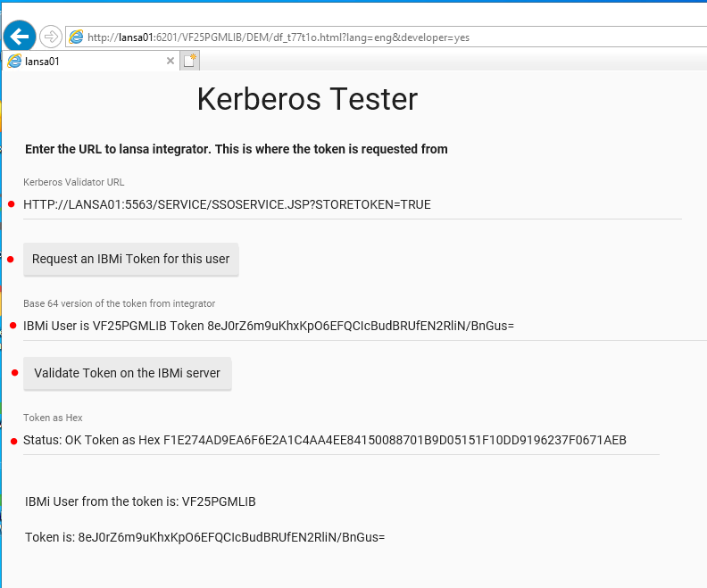Click the 'IBMi User from the token is' line
The height and width of the screenshot is (588, 707).
(140, 501)
